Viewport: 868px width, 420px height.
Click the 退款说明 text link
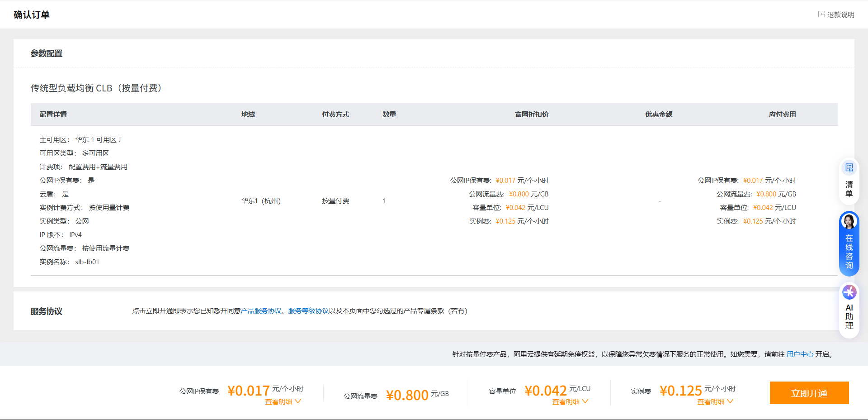coord(841,14)
